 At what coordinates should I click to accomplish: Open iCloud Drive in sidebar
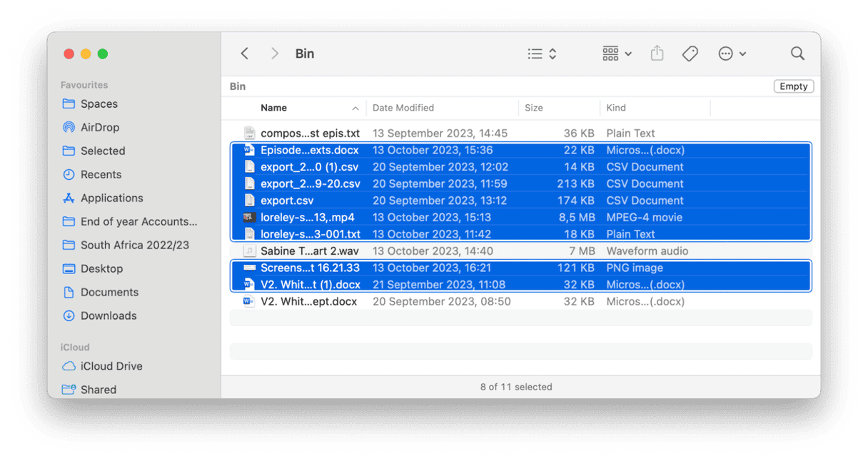click(111, 366)
